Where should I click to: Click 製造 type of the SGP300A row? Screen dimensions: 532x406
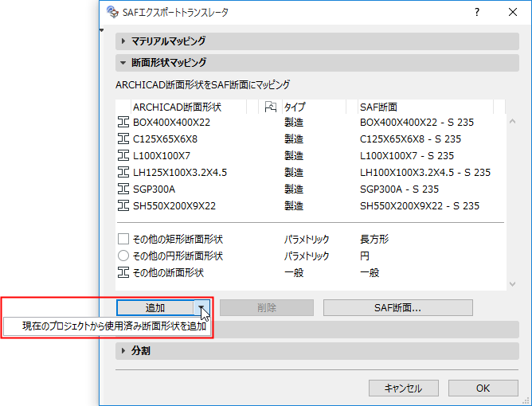pos(294,189)
